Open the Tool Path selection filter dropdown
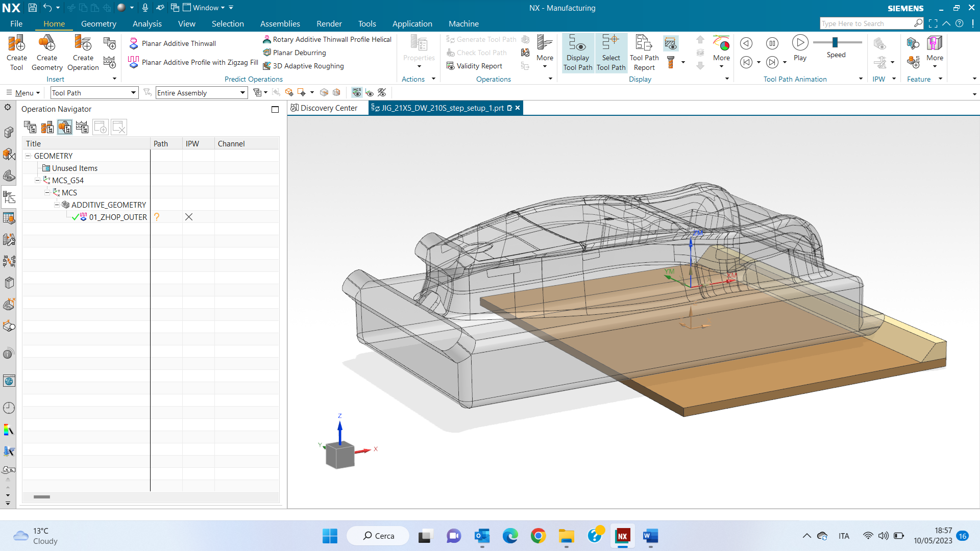 133,93
